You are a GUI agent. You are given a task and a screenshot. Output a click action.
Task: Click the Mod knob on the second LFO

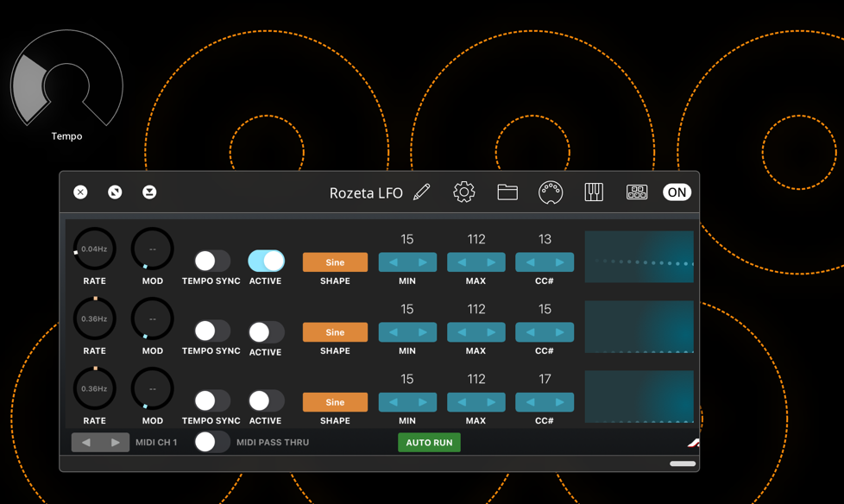[153, 318]
